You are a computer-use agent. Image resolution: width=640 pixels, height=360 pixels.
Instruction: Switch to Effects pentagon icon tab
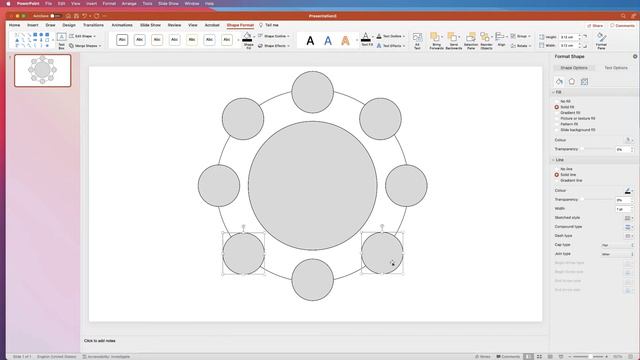(x=572, y=82)
